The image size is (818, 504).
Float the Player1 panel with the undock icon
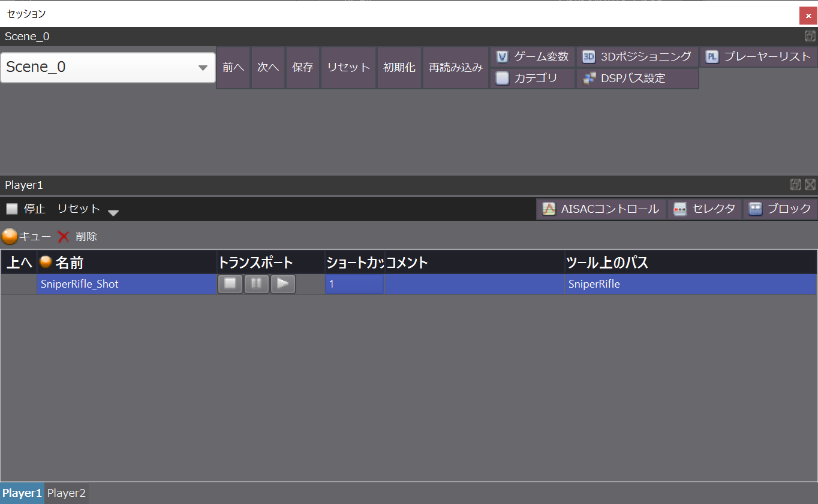[x=796, y=185]
